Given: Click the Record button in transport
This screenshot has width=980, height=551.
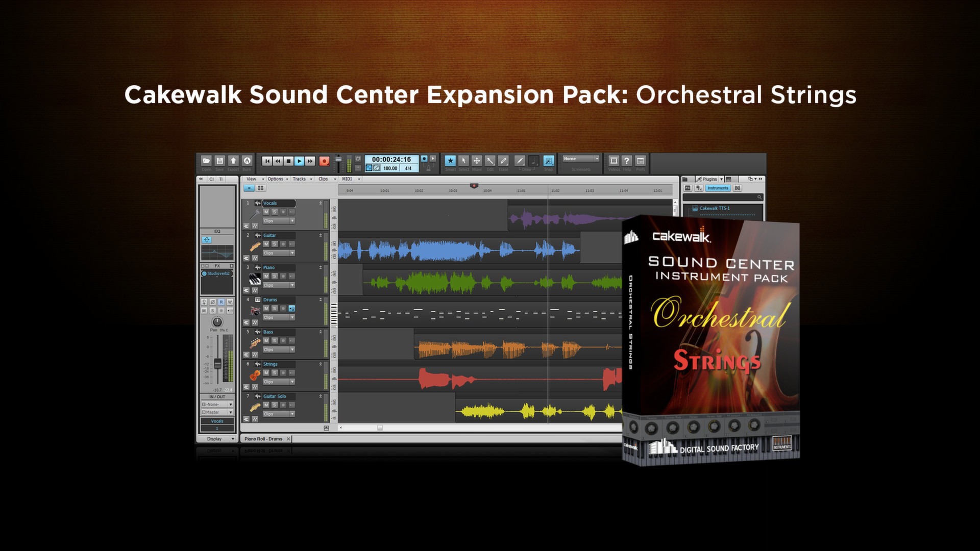Looking at the screenshot, I should click(324, 161).
